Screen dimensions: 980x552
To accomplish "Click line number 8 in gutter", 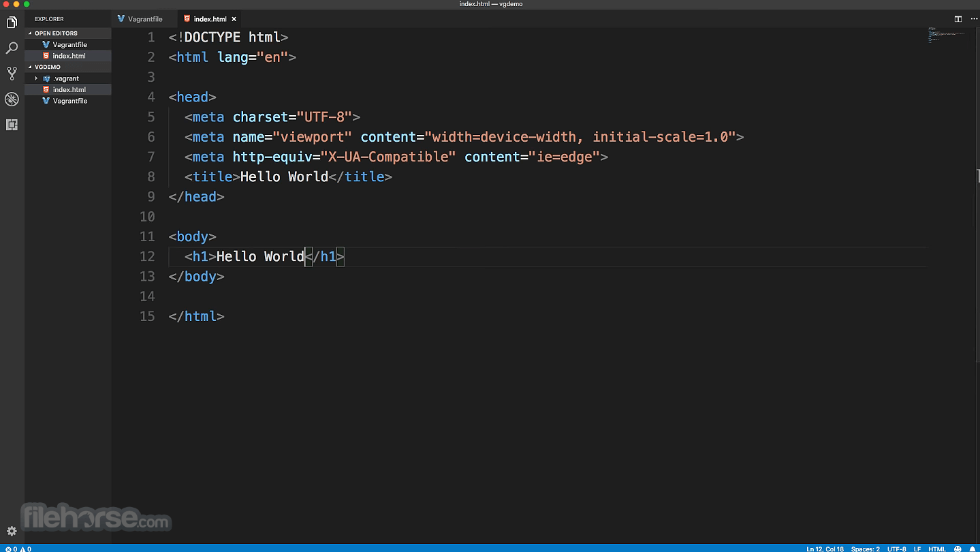I will coord(151,177).
